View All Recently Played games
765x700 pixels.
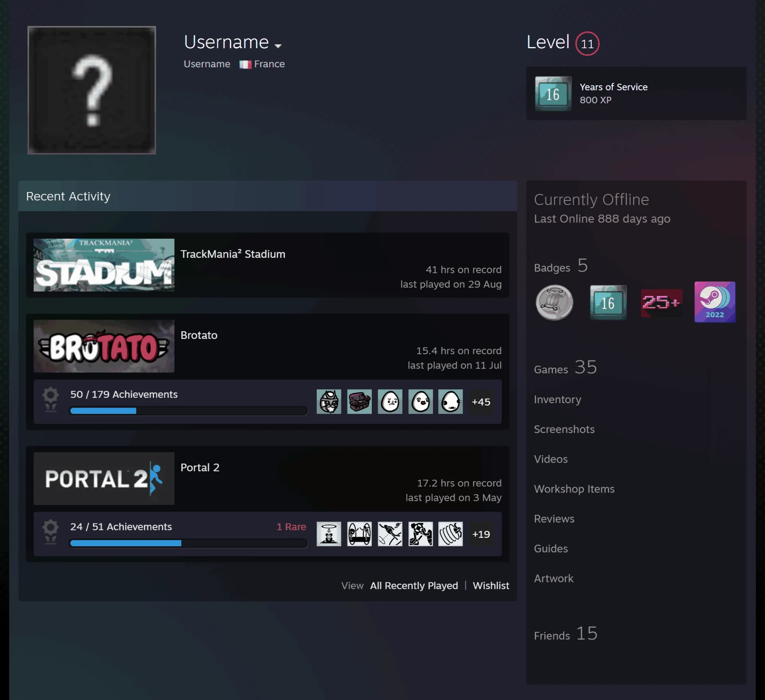click(414, 585)
